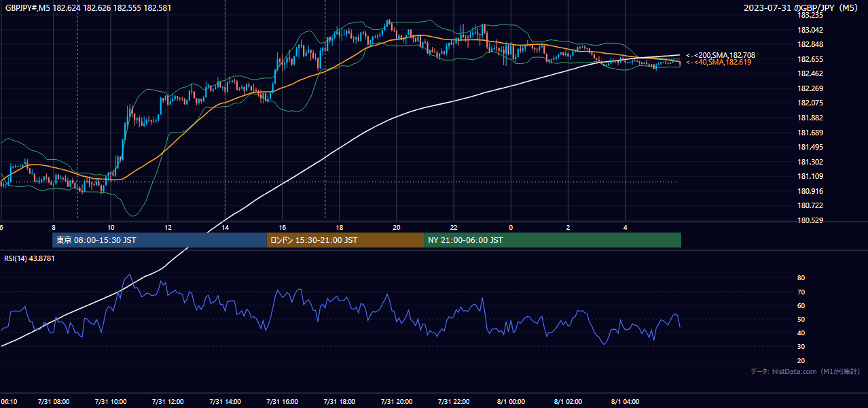Click price axis value 181.882
Viewport: 868px width, 408px height.
810,118
